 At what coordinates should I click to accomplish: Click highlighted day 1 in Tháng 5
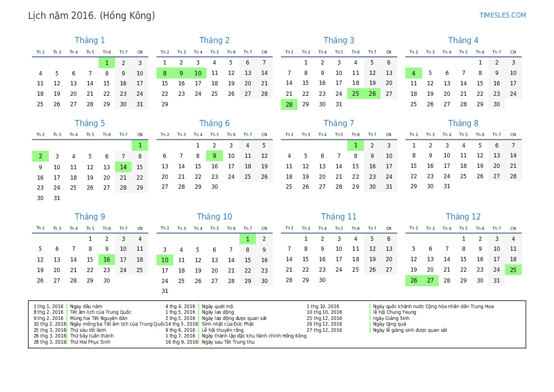[140, 145]
